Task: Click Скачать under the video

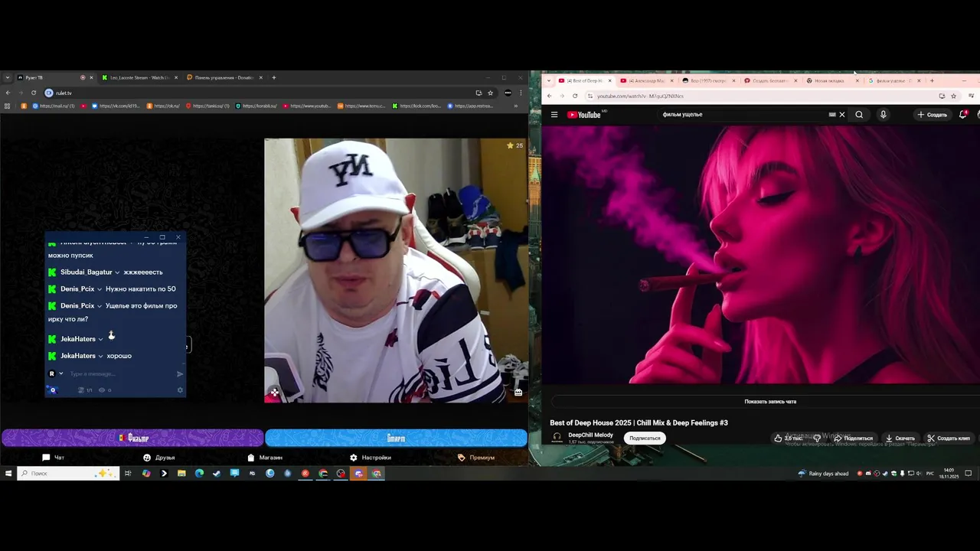Action: click(x=900, y=439)
